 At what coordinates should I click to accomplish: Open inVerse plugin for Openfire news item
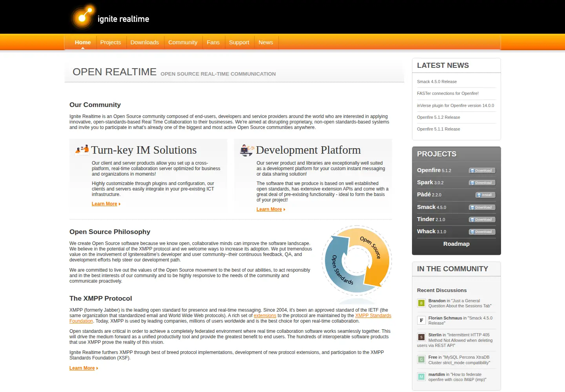tap(456, 105)
